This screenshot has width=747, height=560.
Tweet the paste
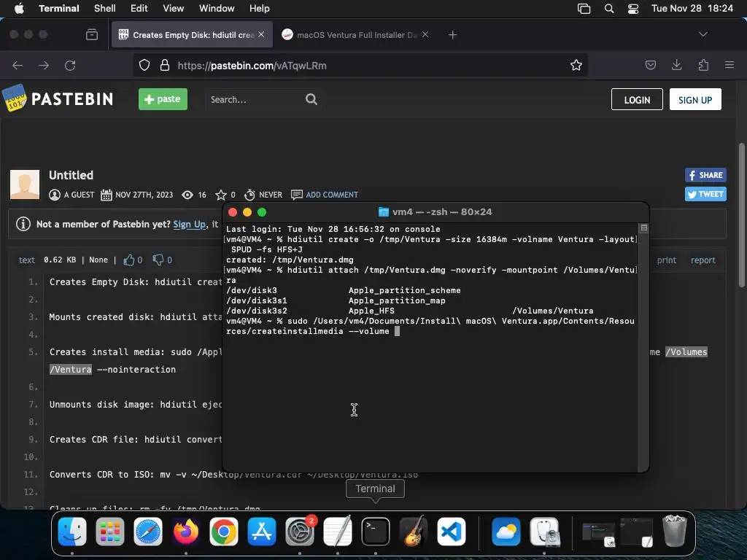705,194
